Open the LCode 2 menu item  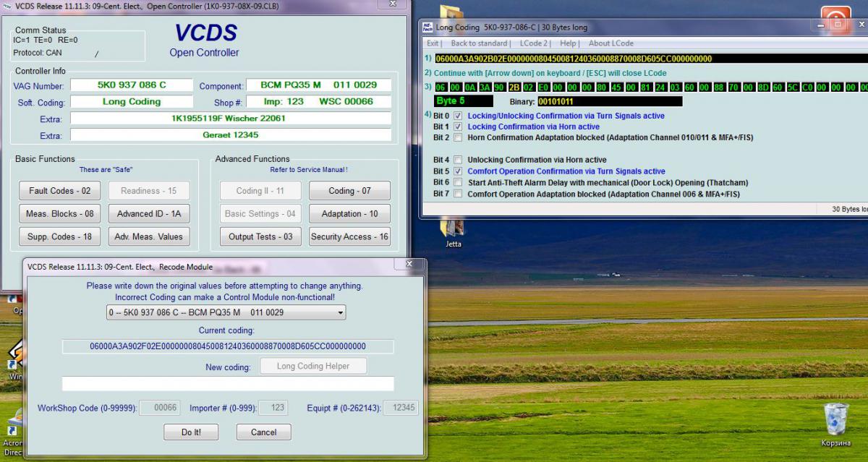pyautogui.click(x=534, y=43)
